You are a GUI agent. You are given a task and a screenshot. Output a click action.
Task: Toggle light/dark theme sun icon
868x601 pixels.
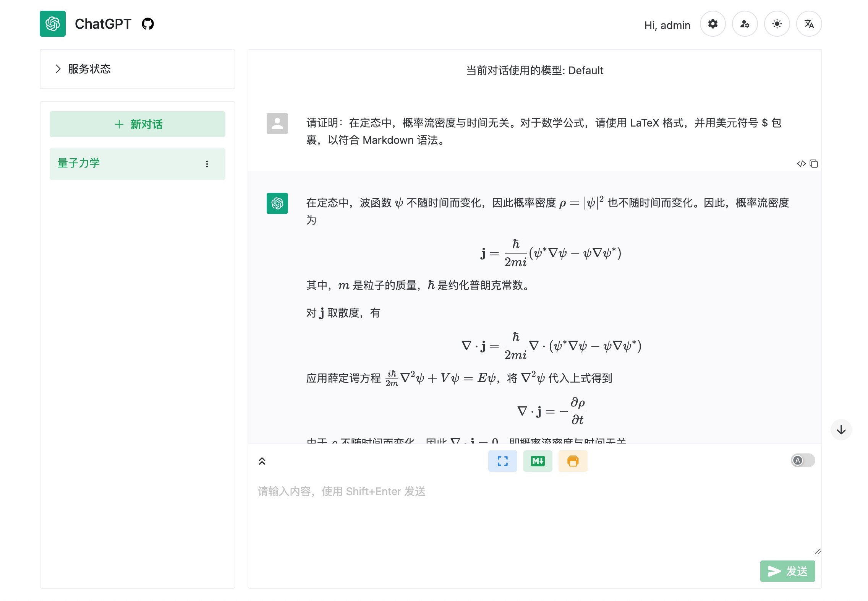[x=777, y=24]
